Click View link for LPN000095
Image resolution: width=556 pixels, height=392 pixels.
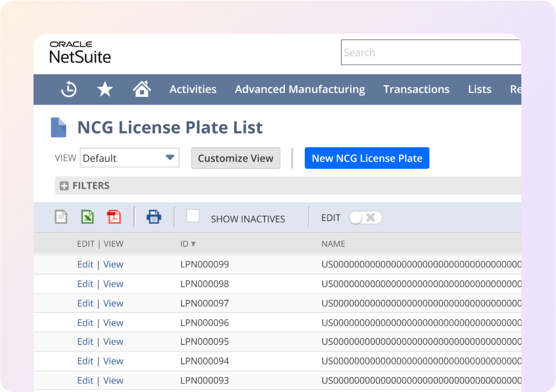tap(113, 342)
